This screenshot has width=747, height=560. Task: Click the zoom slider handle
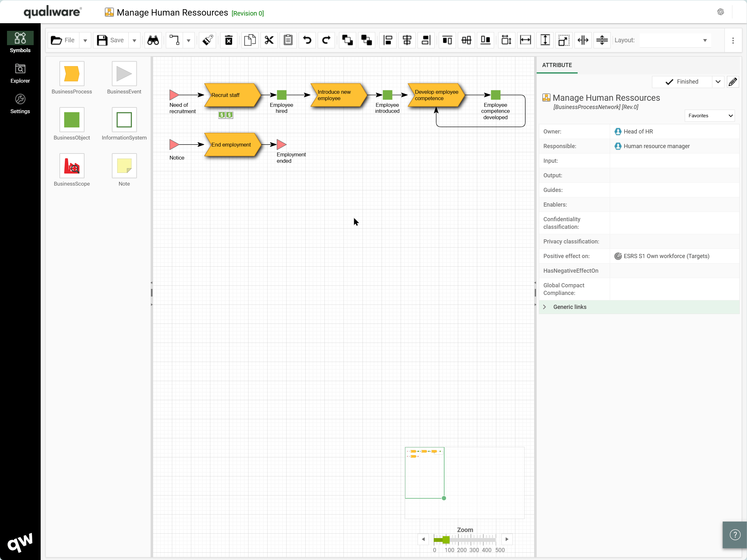tap(446, 540)
